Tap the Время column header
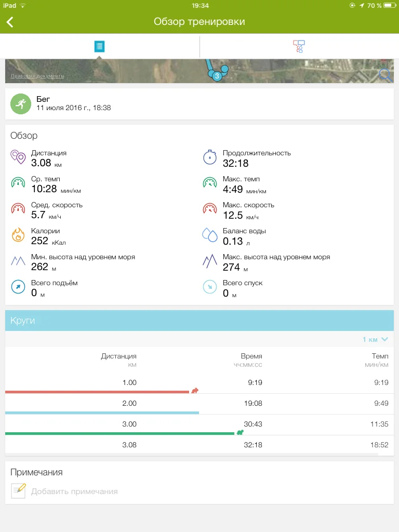The width and height of the screenshot is (399, 532). [251, 356]
